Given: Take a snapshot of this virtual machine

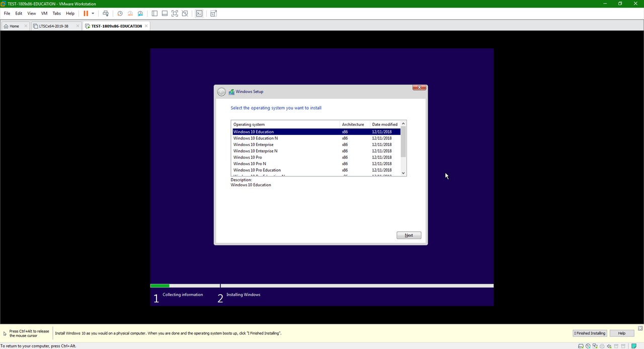Looking at the screenshot, I should (120, 14).
